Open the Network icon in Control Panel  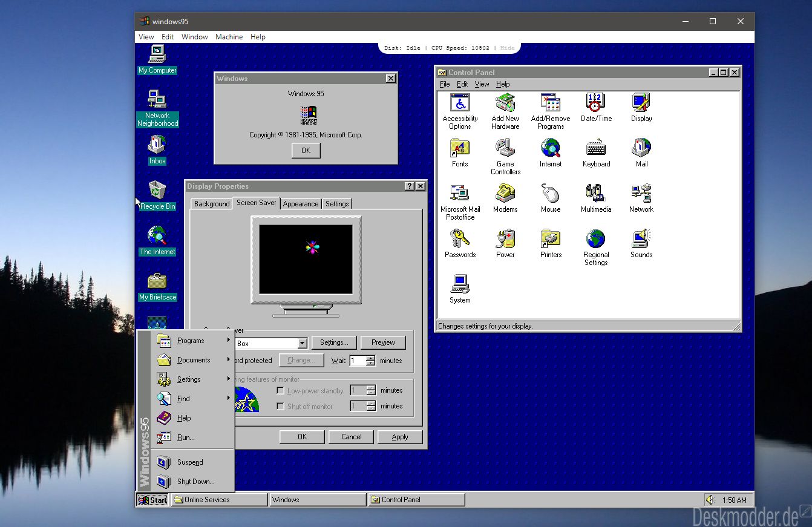(x=641, y=198)
